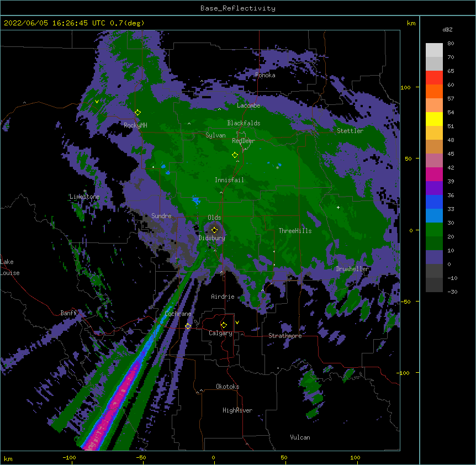Click the Banff label on the map
Screen dimensions: 476x465
click(68, 313)
